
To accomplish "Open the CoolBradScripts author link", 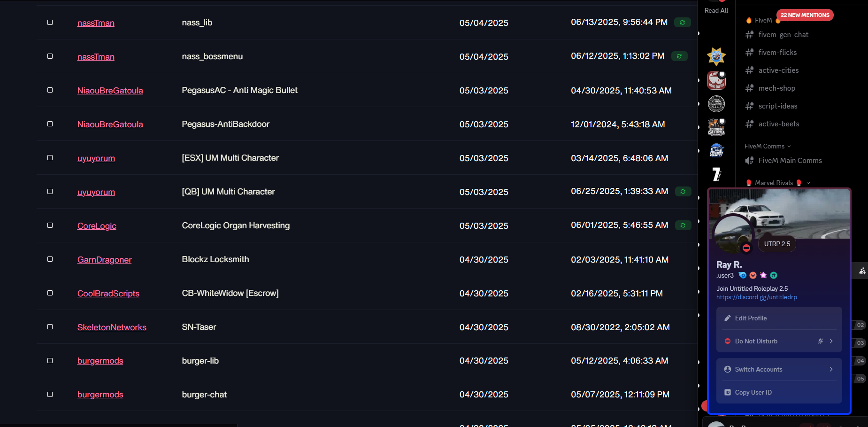I will tap(108, 294).
